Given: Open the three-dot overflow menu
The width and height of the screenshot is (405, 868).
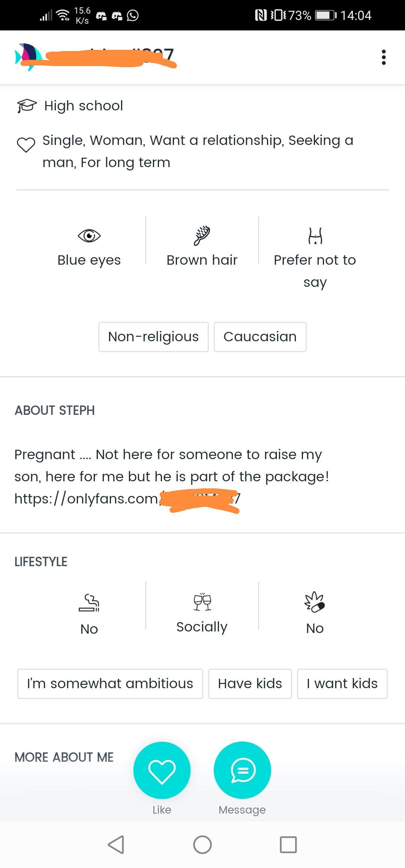Looking at the screenshot, I should pos(383,57).
